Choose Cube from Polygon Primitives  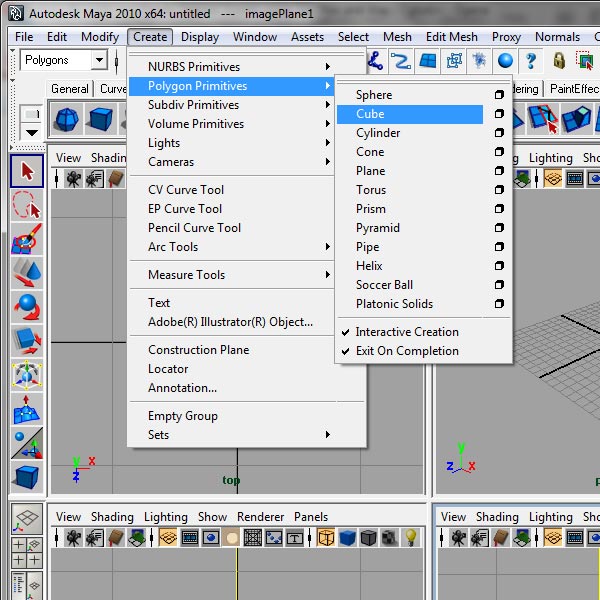410,114
